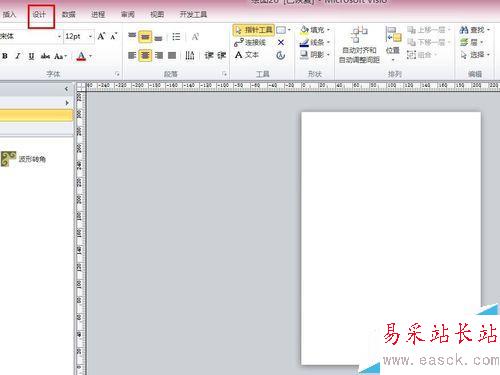The width and height of the screenshot is (500, 375).
Task: Click the increase indent icon
Action: [222, 55]
